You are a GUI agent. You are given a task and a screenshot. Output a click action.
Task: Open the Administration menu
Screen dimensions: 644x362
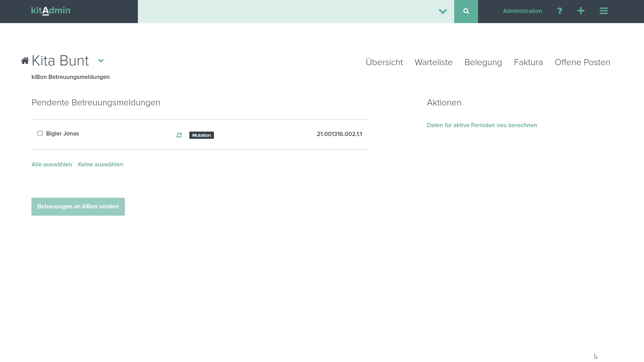522,11
